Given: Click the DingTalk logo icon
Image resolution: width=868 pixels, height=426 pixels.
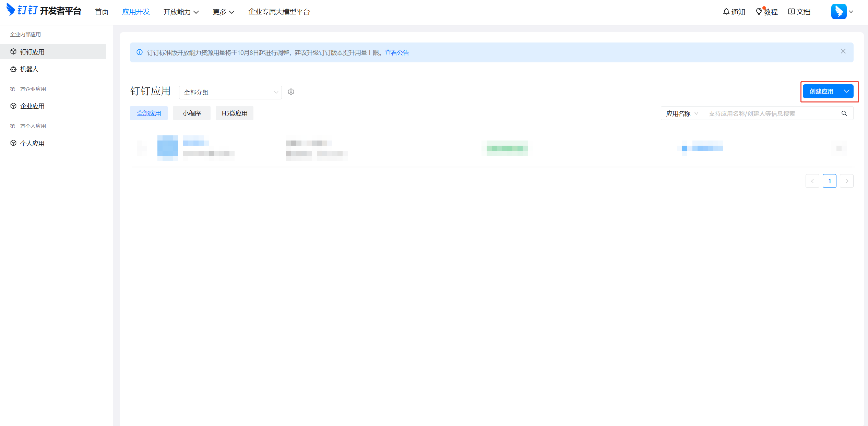Looking at the screenshot, I should pyautogui.click(x=11, y=10).
